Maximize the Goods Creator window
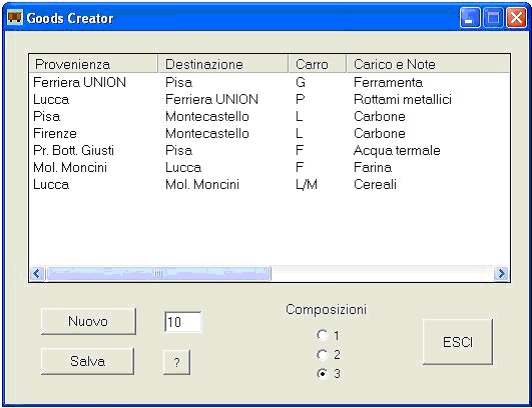This screenshot has height=408, width=532. point(493,18)
